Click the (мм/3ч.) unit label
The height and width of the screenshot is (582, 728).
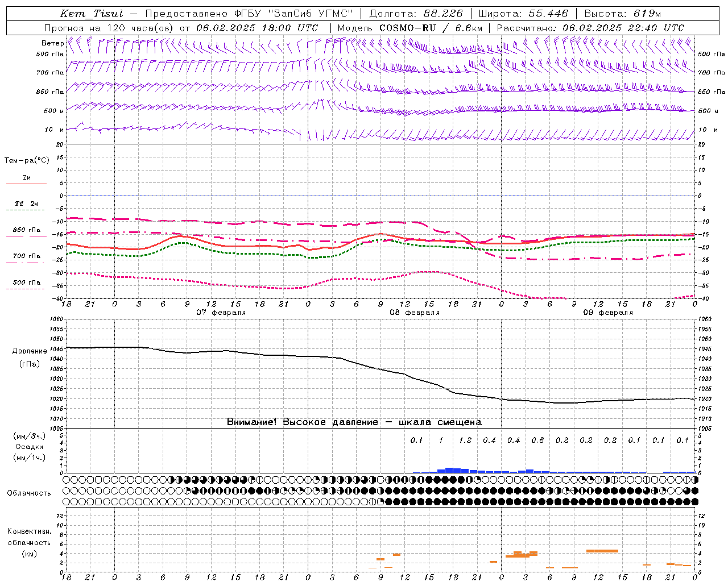click(30, 436)
